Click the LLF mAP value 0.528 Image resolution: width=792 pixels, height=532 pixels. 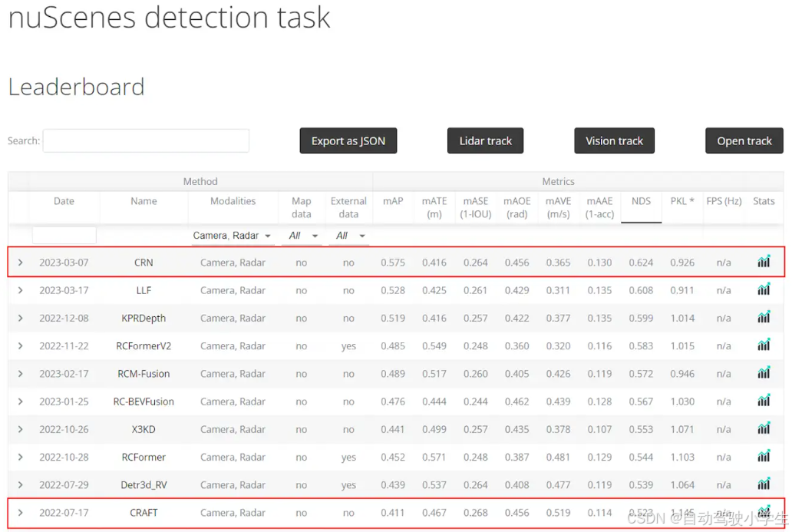(x=393, y=290)
